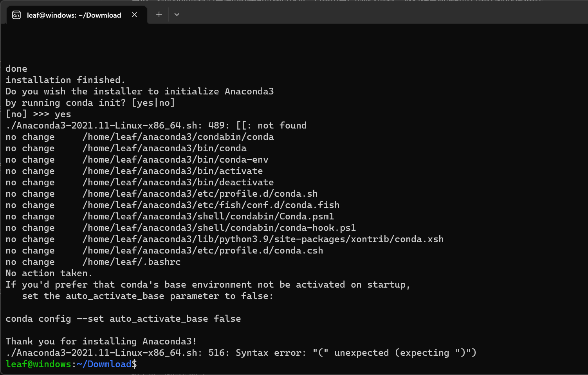Click the 'conda config --set auto_activate_base false' command

(x=123, y=319)
